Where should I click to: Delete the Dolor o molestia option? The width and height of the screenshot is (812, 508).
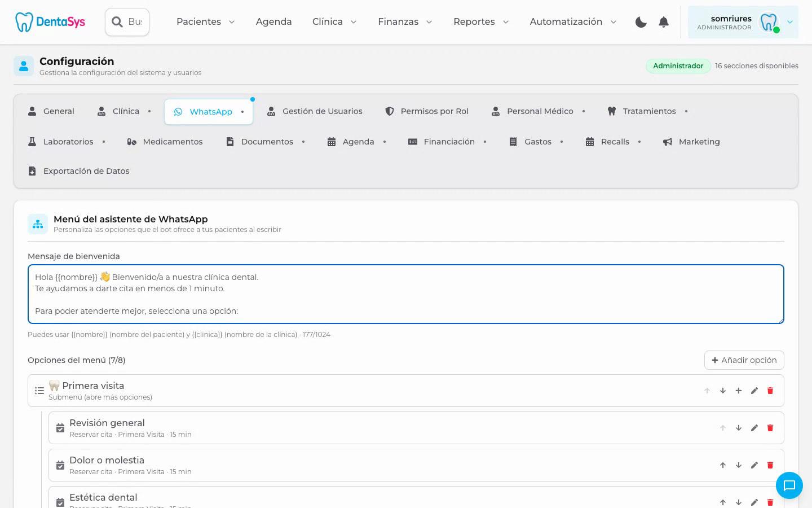tap(770, 465)
